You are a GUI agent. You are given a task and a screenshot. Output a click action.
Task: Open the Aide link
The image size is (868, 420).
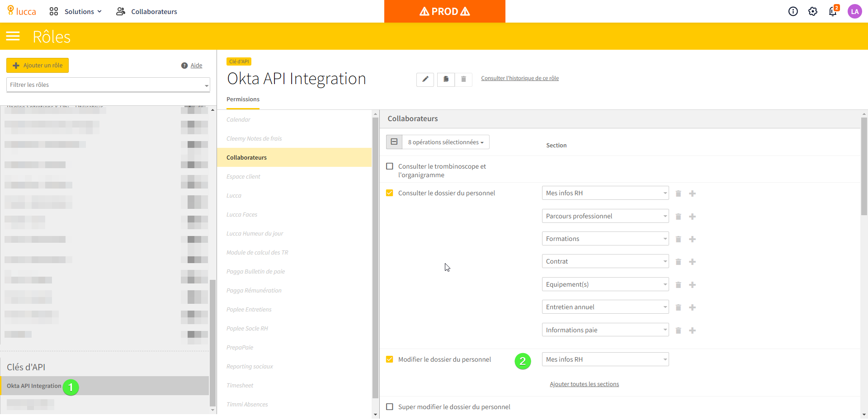point(196,66)
